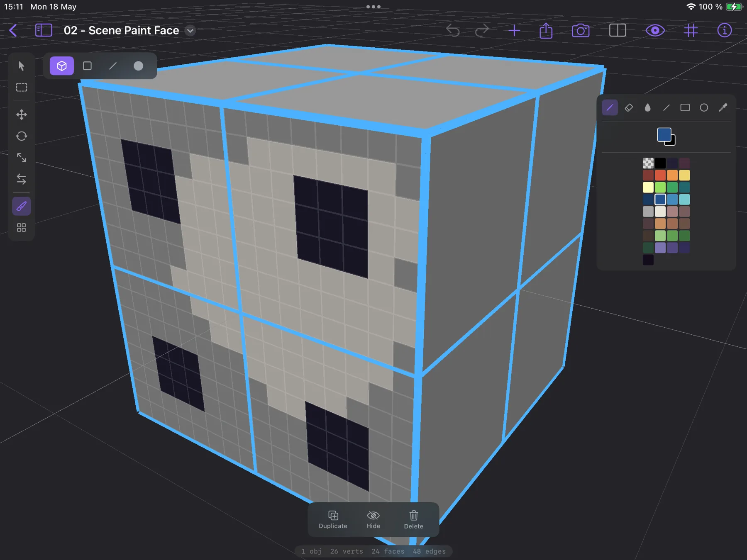Viewport: 747px width, 560px height.
Task: Choose the pencil paint tool
Action: tap(610, 108)
